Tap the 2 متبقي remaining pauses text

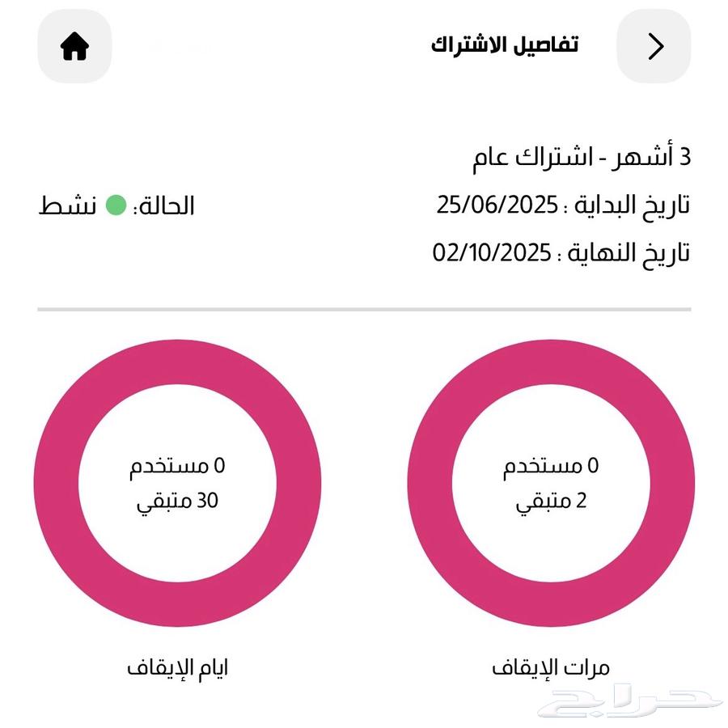551,502
